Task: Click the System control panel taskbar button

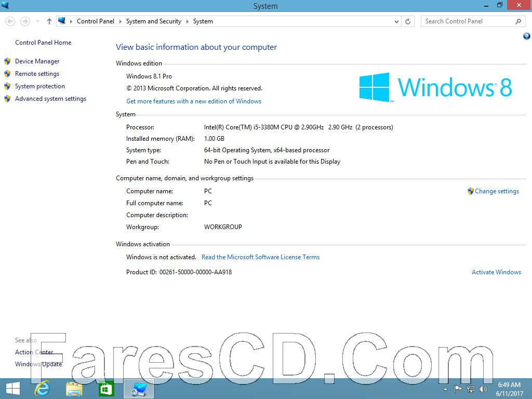Action: click(139, 389)
